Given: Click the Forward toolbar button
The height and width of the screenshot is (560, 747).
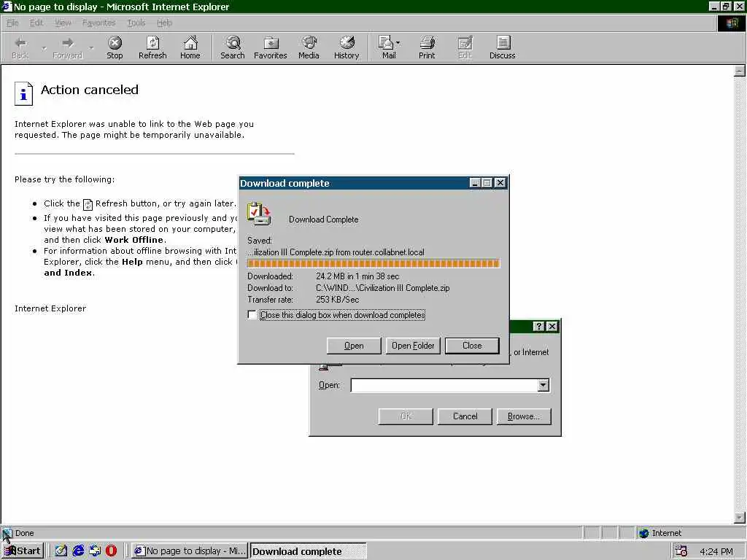Looking at the screenshot, I should [67, 47].
